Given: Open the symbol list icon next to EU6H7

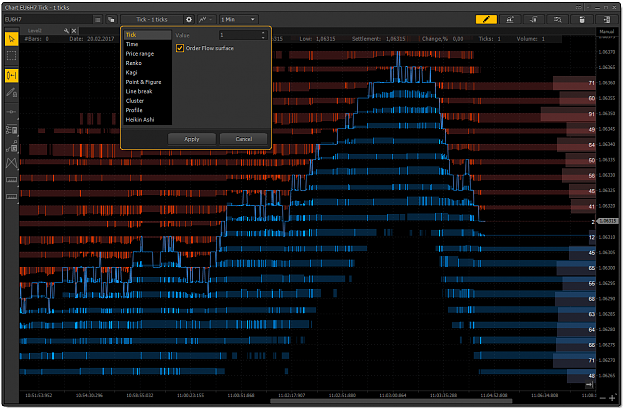Looking at the screenshot, I should click(x=98, y=20).
